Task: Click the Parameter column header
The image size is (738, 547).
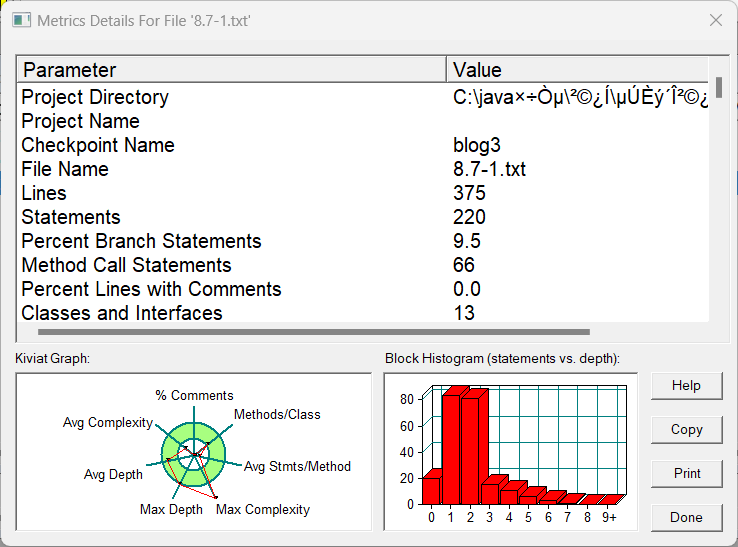Action: coord(232,70)
